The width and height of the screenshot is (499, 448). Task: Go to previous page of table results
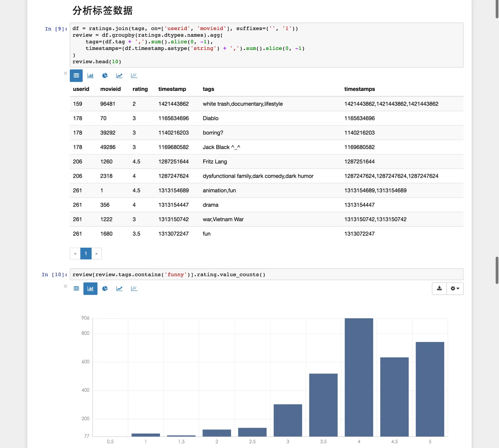(x=75, y=254)
